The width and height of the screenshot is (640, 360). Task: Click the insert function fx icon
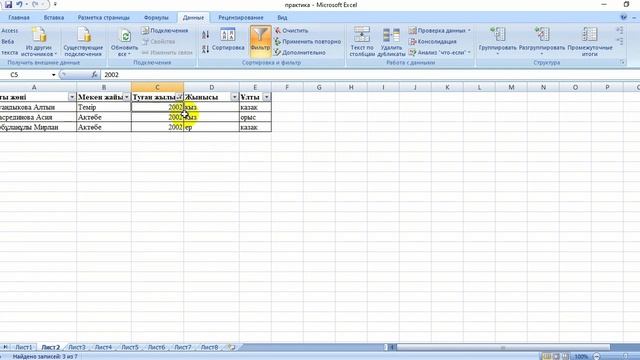click(94, 75)
